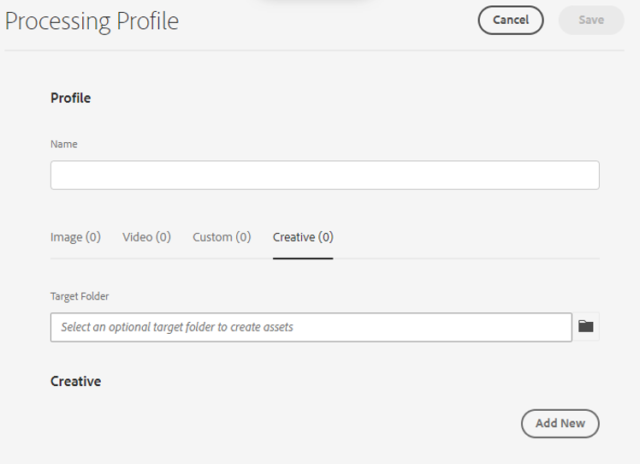Click the Target Folder label
The width and height of the screenshot is (640, 464).
pos(80,296)
